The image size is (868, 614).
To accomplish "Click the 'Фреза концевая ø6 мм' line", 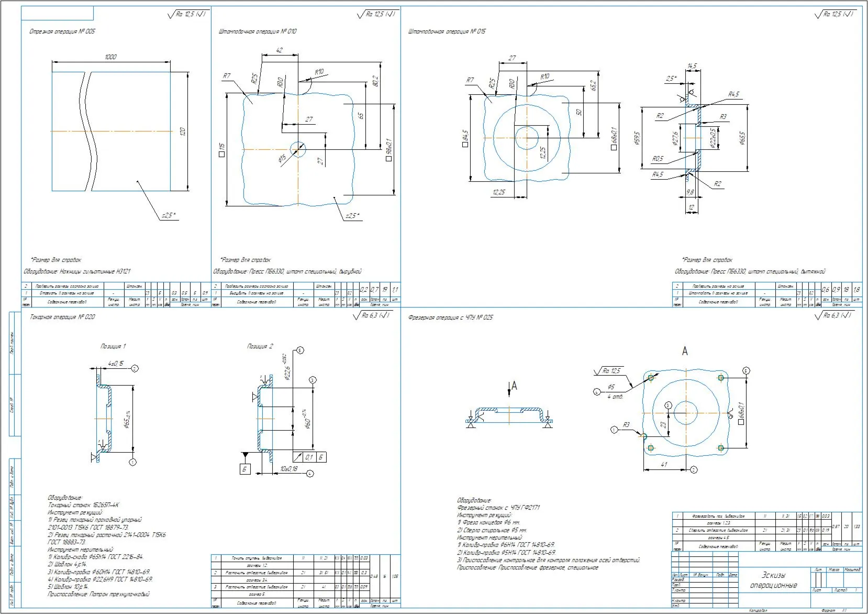I will click(x=488, y=522).
